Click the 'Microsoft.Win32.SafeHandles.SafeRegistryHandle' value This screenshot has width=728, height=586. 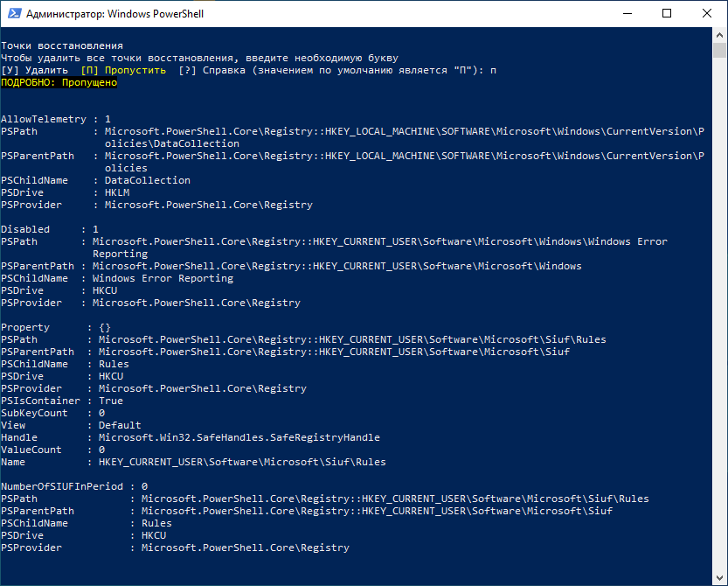click(x=239, y=438)
